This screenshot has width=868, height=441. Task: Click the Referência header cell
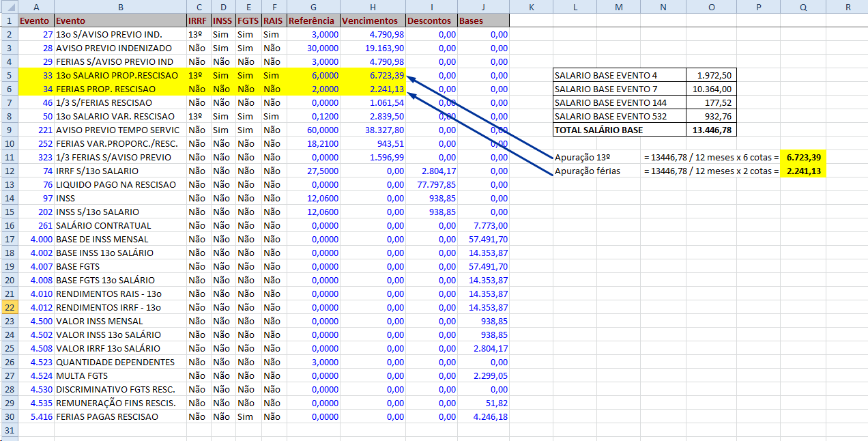coord(313,20)
